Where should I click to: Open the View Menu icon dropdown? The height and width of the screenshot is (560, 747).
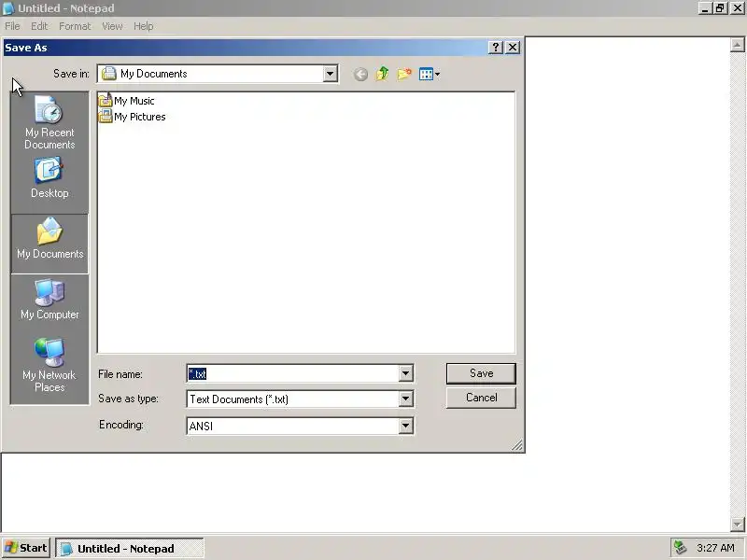point(430,75)
